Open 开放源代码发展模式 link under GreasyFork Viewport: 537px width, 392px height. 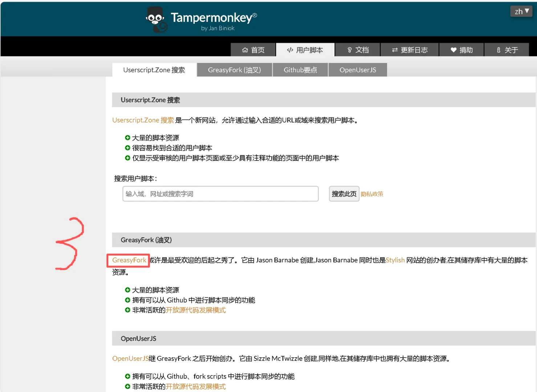point(196,310)
